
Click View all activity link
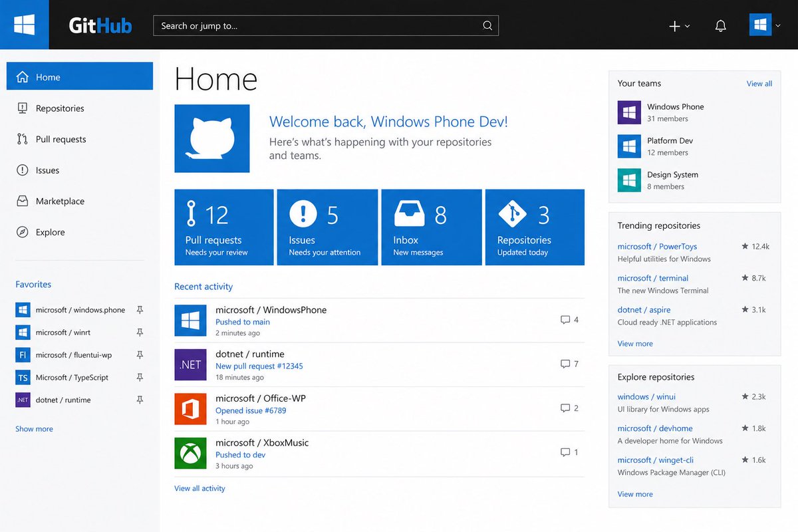[x=199, y=488]
